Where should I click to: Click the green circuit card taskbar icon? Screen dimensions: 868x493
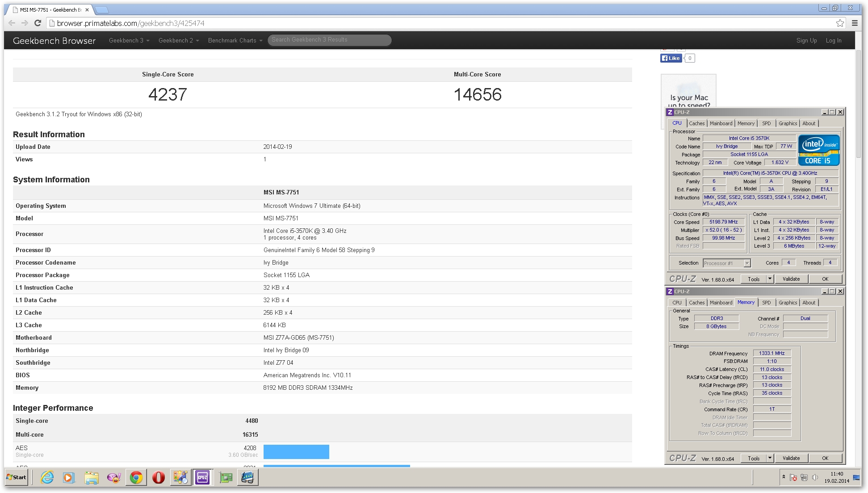click(226, 477)
